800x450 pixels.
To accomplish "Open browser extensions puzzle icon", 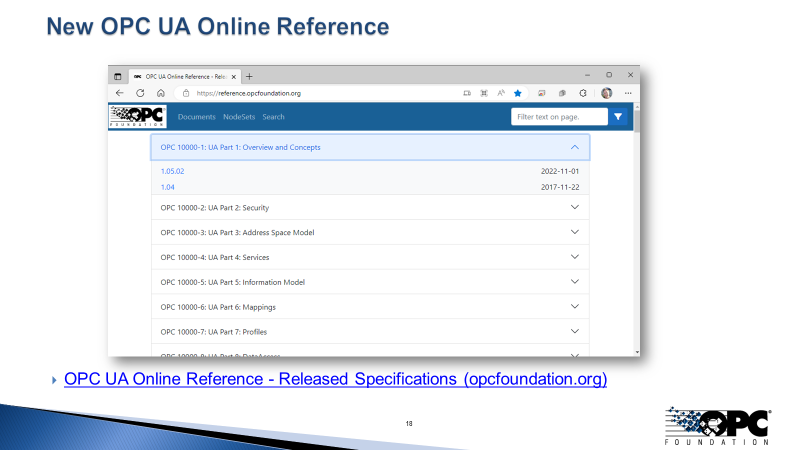I will click(x=583, y=93).
